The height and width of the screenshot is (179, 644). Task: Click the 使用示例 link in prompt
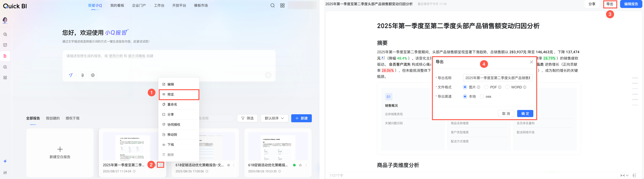click(x=115, y=56)
